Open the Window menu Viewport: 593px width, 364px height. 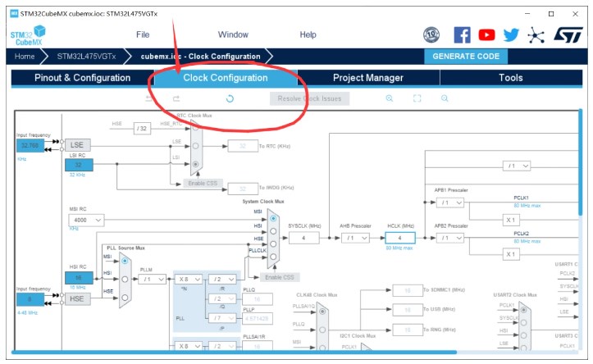[x=233, y=34]
